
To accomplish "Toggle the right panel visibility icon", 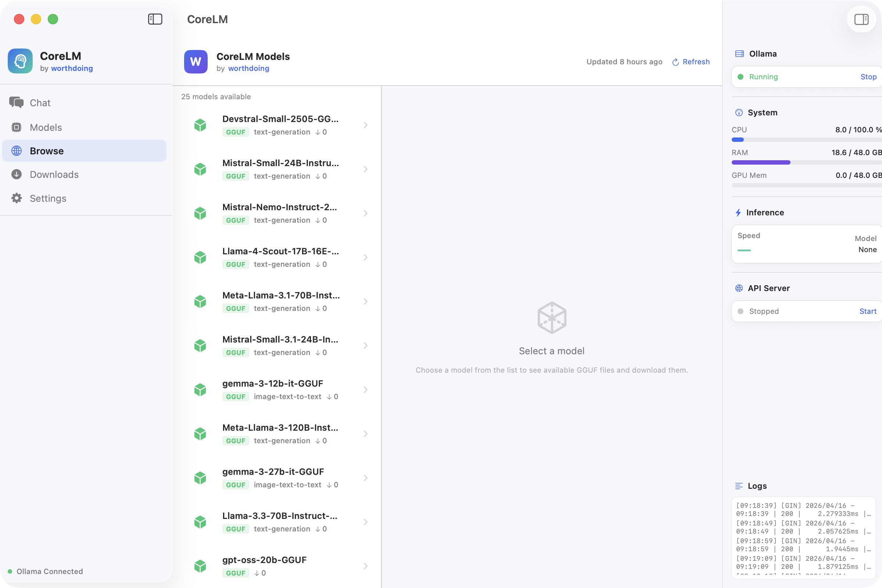I will pyautogui.click(x=861, y=19).
